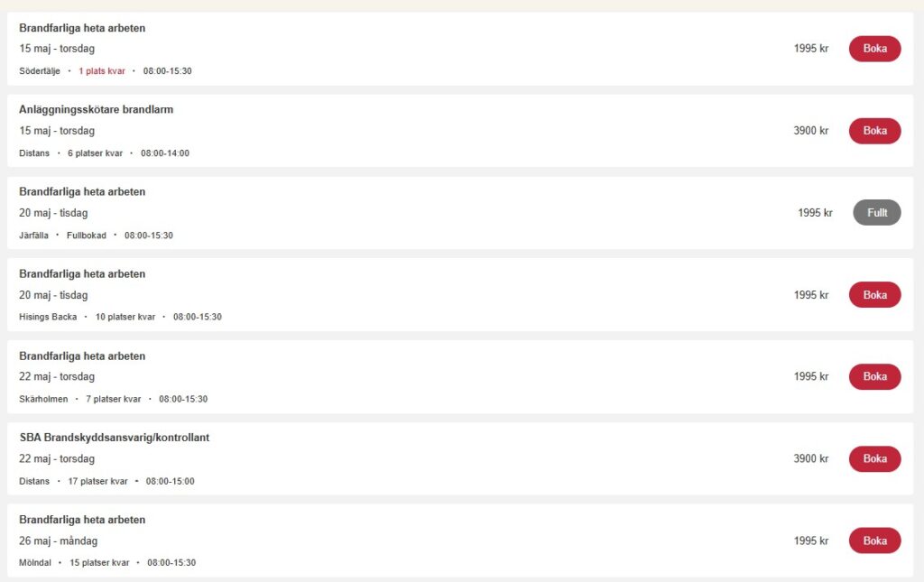Screen dimensions: 924x582
Task: Select the Järfälla fully booked course row
Action: click(460, 213)
